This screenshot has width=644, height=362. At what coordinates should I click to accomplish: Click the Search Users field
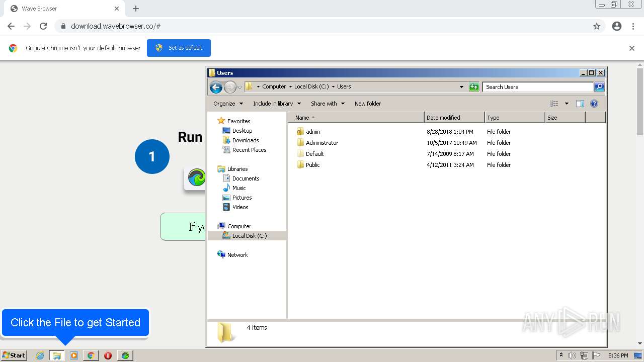pos(537,87)
